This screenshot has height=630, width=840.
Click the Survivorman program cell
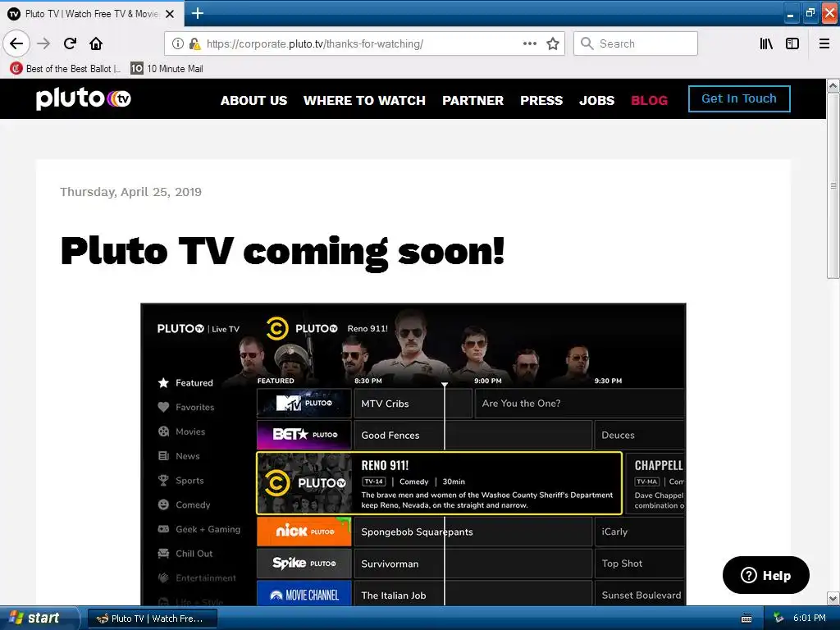tap(473, 564)
